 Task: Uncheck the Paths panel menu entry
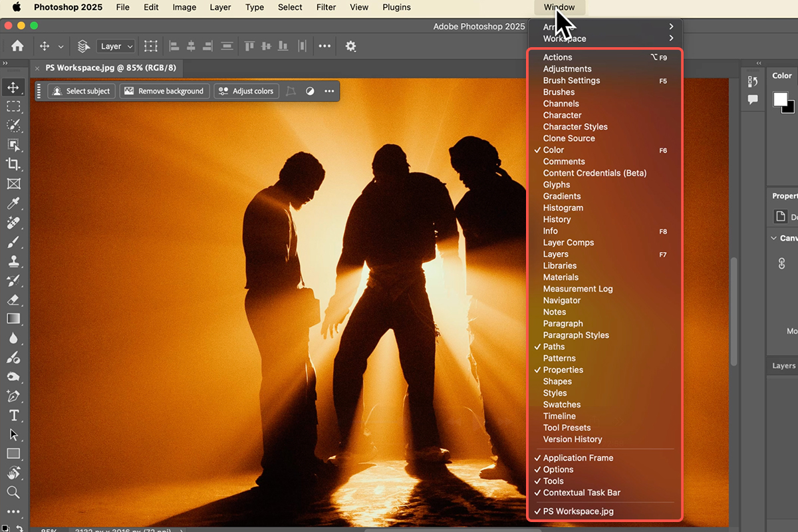[553, 346]
